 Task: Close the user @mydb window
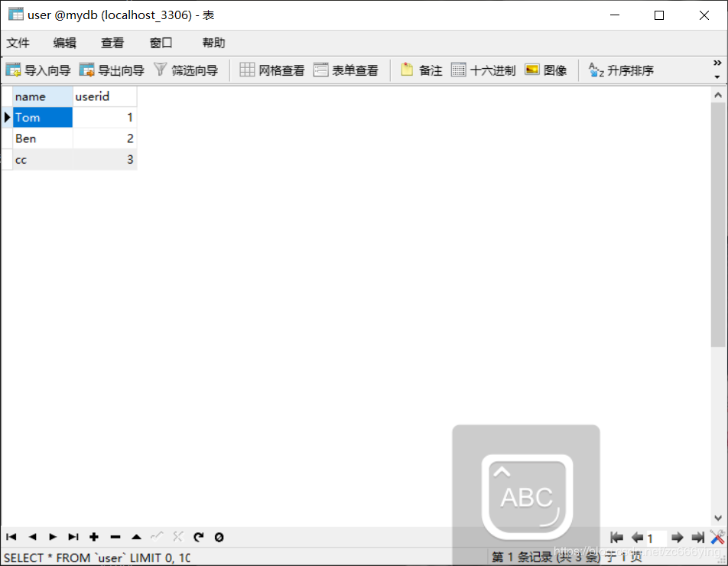[x=704, y=15]
